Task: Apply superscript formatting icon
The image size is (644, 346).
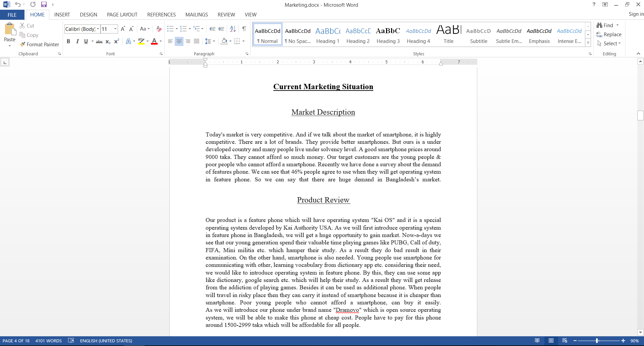Action: 116,41
